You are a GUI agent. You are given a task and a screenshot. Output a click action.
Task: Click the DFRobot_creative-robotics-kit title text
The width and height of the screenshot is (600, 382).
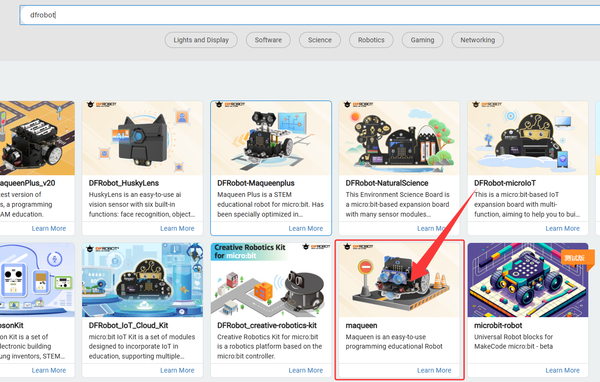(x=267, y=325)
